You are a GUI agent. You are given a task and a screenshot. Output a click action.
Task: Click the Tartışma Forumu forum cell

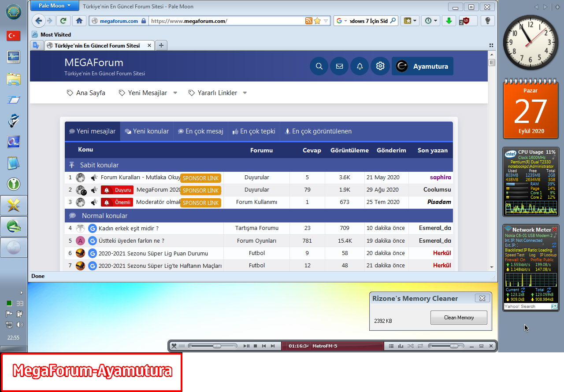pos(257,228)
